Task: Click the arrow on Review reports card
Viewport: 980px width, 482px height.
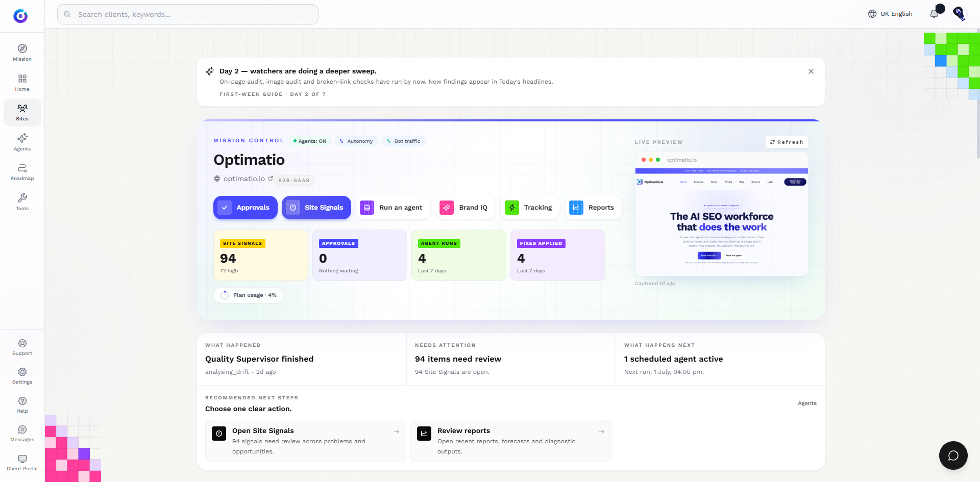Action: point(602,432)
